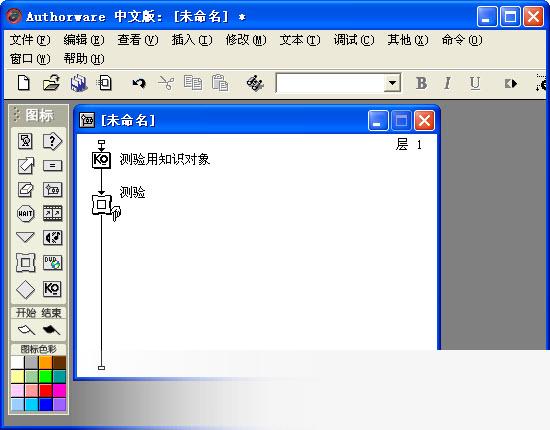Click the 测验 icon label
The height and width of the screenshot is (430, 550).
click(132, 192)
